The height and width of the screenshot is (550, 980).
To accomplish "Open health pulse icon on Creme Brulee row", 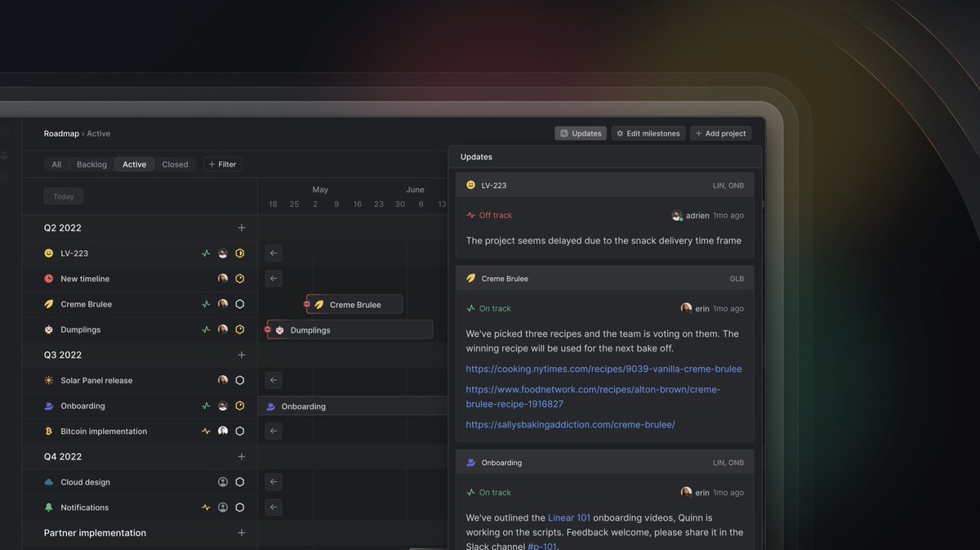I will (x=206, y=304).
